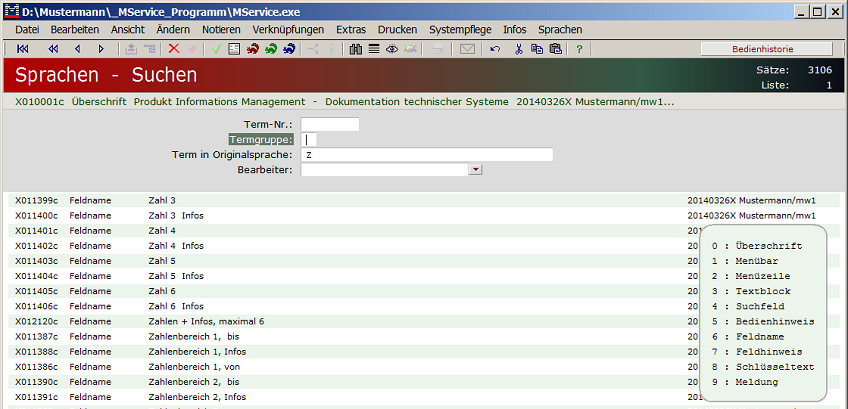Click the Term-Nr. input field
The image size is (848, 409).
329,125
